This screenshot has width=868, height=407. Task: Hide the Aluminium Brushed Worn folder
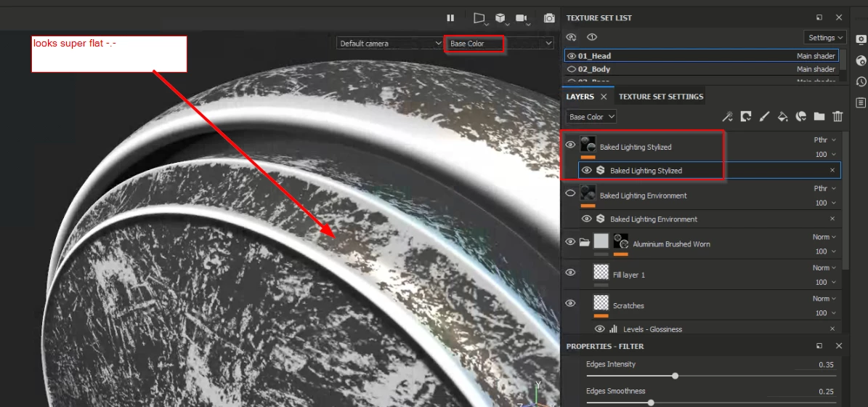[570, 241]
